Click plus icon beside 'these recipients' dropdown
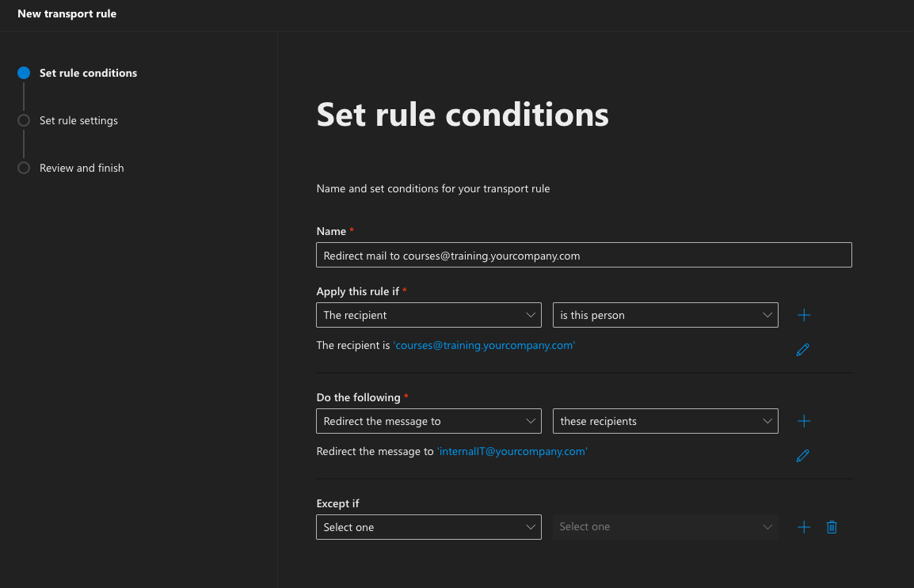This screenshot has height=588, width=914. pos(804,421)
